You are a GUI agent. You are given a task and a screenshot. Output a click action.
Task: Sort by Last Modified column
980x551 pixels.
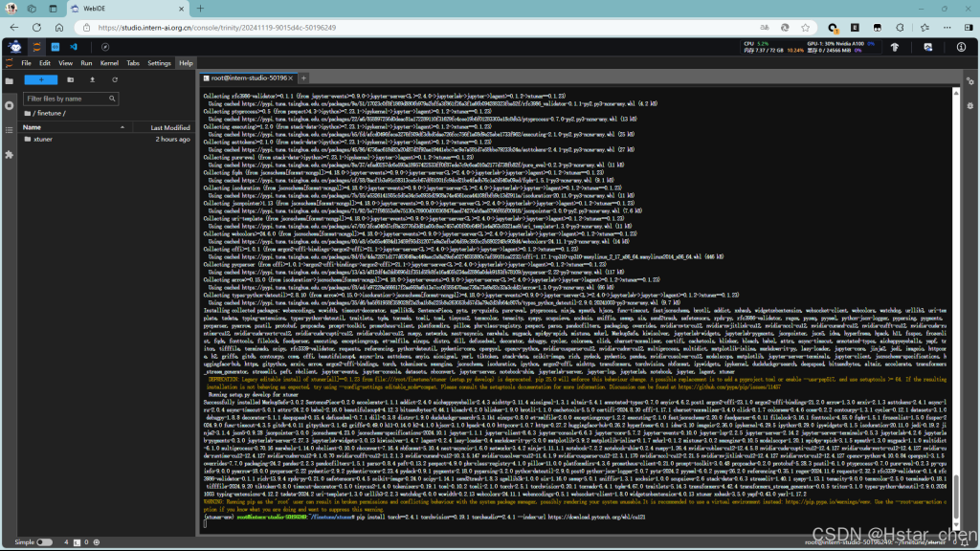coord(169,127)
